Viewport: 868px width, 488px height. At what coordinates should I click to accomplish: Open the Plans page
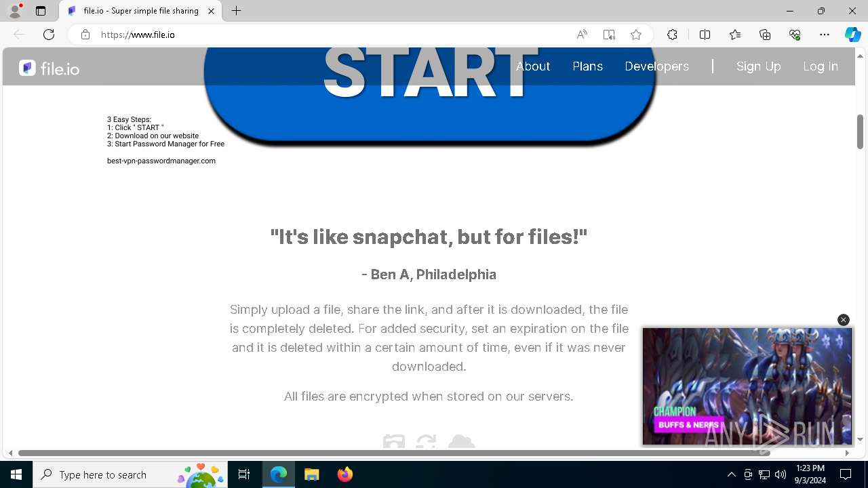click(587, 66)
